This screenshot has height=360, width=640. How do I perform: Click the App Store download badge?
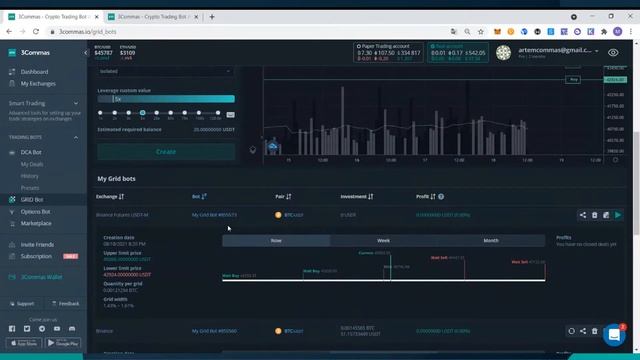24,343
